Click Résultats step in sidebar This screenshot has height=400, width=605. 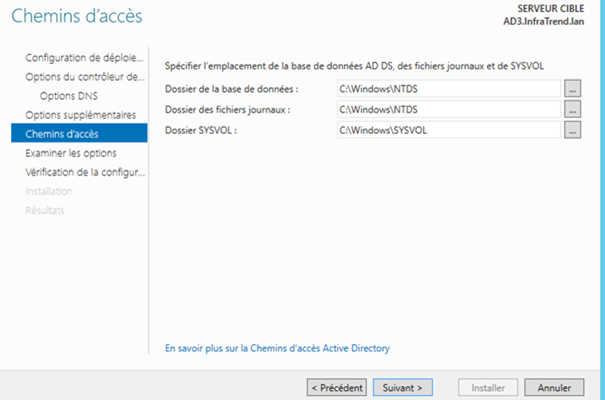[44, 210]
